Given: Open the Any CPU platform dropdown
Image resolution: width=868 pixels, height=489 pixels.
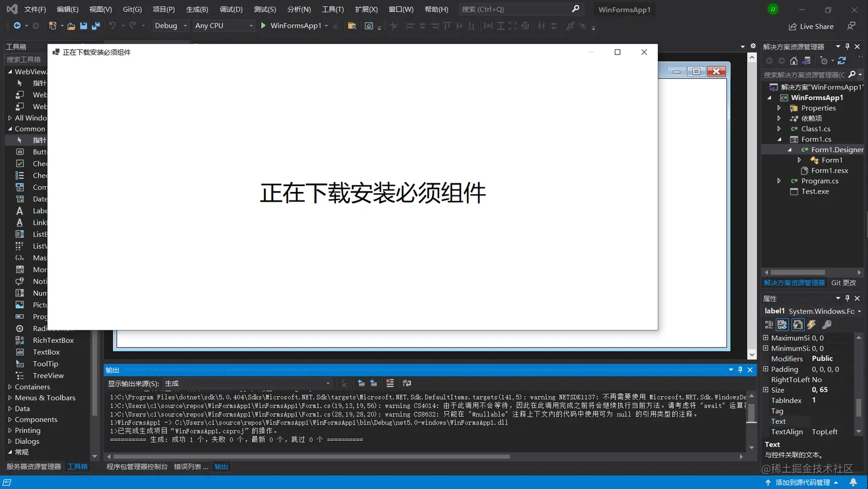Looking at the screenshot, I should coord(223,26).
